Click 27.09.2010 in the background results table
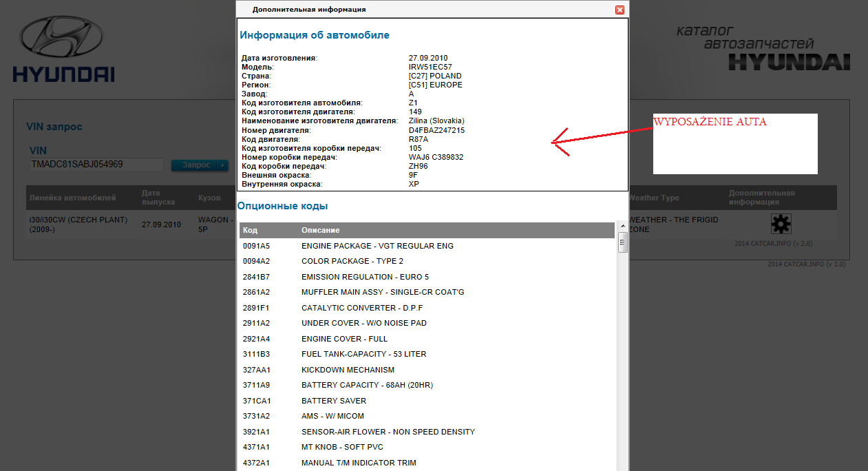 tap(161, 224)
